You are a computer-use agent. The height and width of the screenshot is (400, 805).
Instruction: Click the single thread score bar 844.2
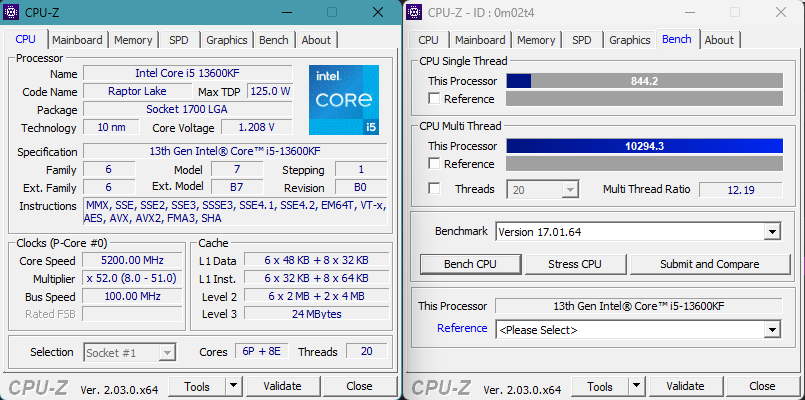645,81
